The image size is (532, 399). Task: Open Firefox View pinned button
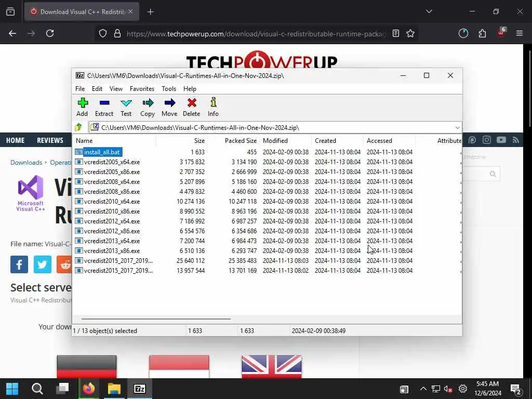tap(10, 11)
